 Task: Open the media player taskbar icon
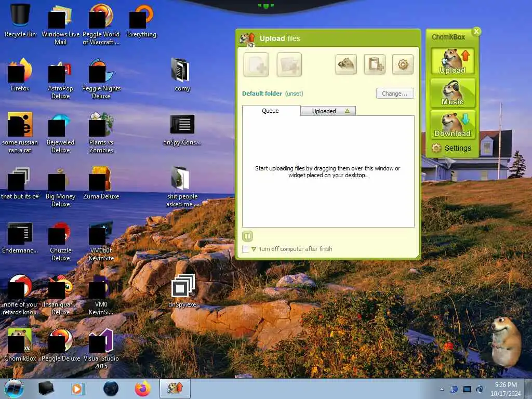pyautogui.click(x=77, y=389)
